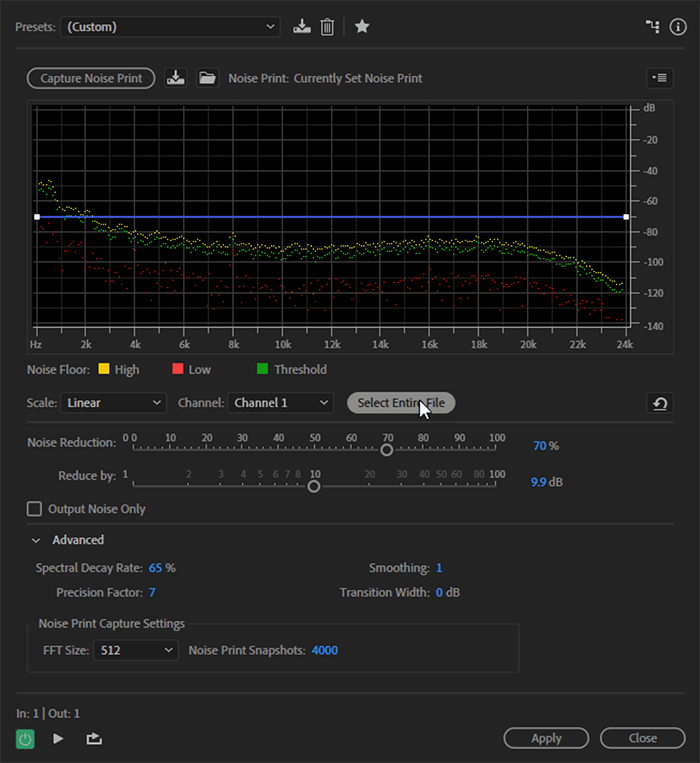Mark preset as favorite with star
The width and height of the screenshot is (700, 763).
pyautogui.click(x=362, y=27)
